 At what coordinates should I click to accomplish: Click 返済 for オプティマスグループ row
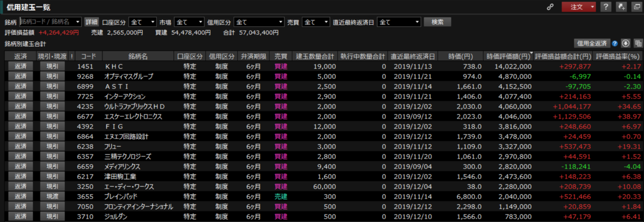pos(20,76)
